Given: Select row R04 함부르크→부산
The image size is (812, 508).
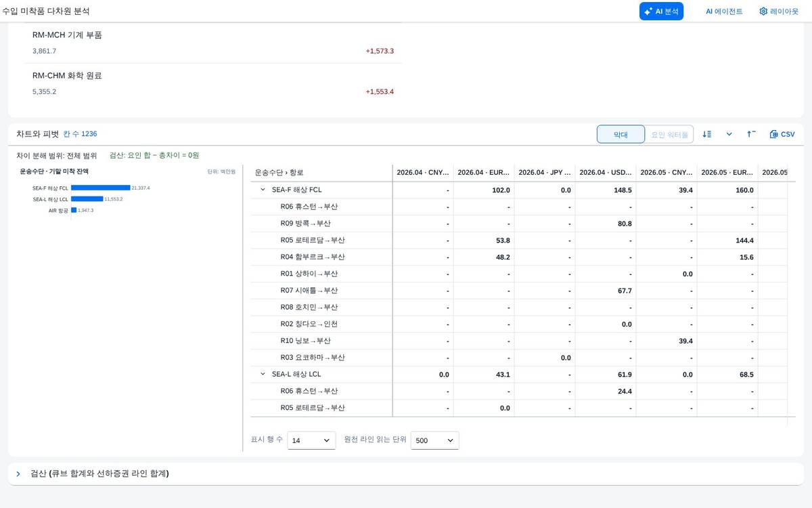Looking at the screenshot, I should click(x=321, y=257).
